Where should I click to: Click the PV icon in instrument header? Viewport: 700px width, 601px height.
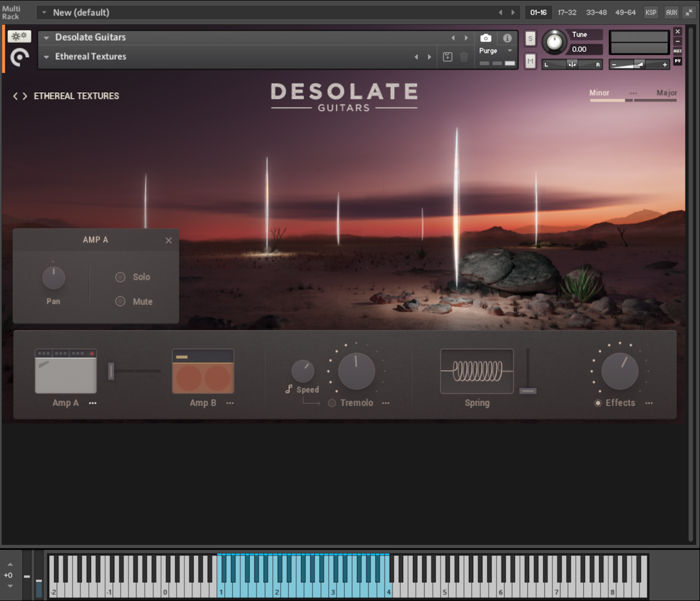tap(677, 61)
